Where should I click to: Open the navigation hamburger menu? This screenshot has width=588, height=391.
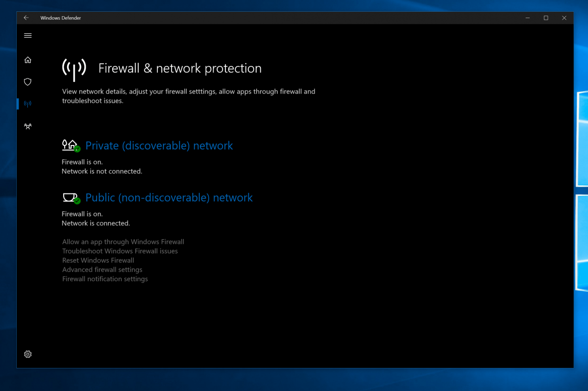click(x=28, y=35)
